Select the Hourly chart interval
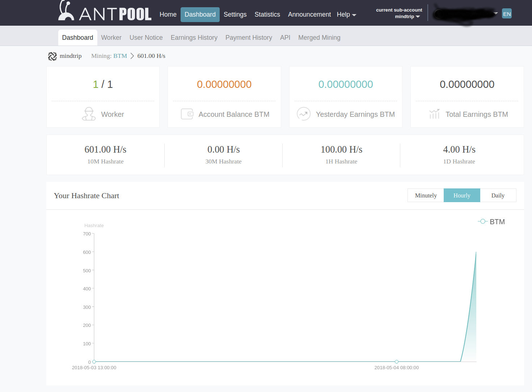 pos(462,195)
